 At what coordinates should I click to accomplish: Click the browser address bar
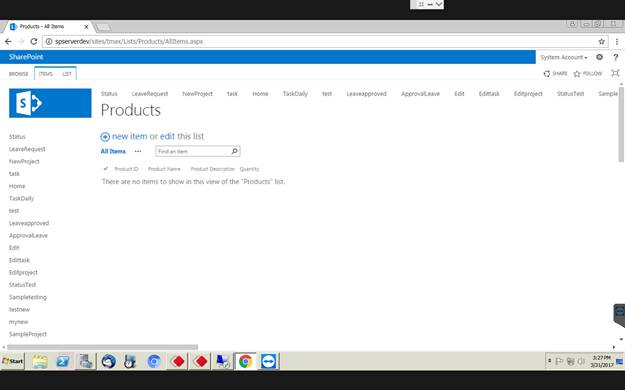325,41
